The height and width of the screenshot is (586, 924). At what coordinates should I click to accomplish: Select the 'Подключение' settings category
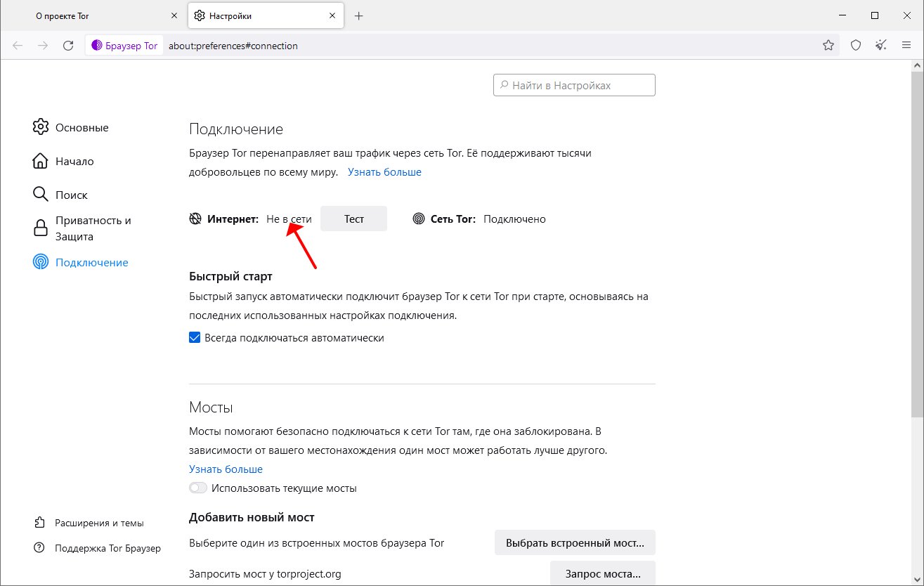point(80,263)
